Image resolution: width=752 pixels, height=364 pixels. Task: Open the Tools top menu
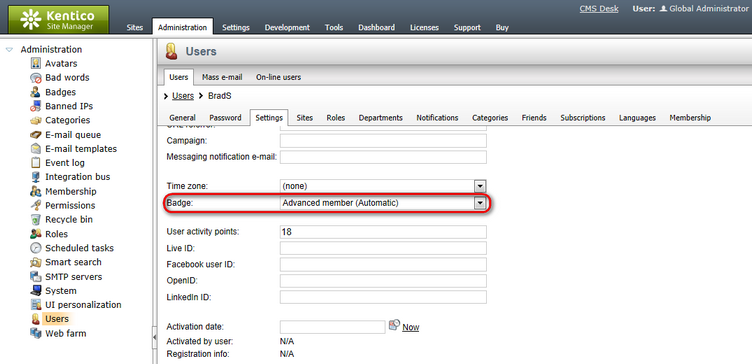tap(334, 28)
